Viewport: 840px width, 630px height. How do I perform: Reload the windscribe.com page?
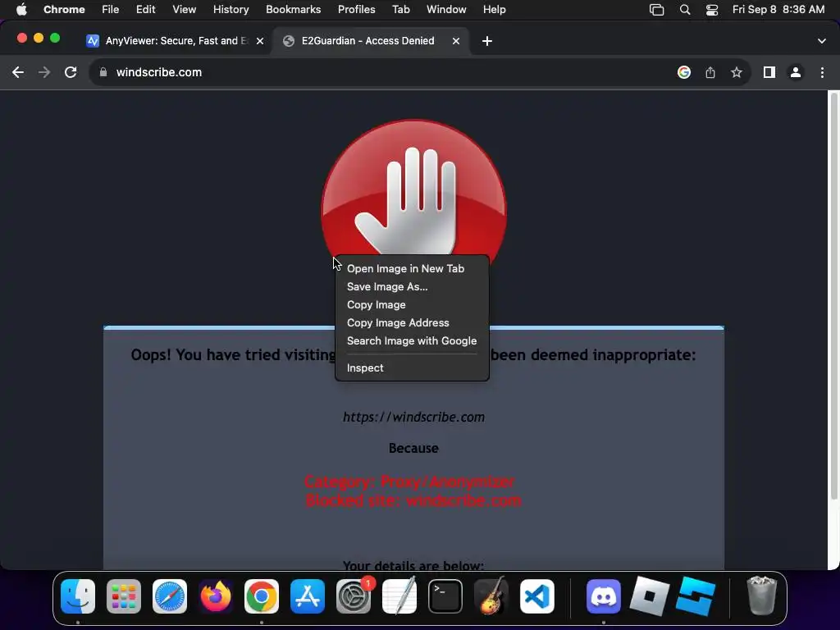pyautogui.click(x=71, y=72)
